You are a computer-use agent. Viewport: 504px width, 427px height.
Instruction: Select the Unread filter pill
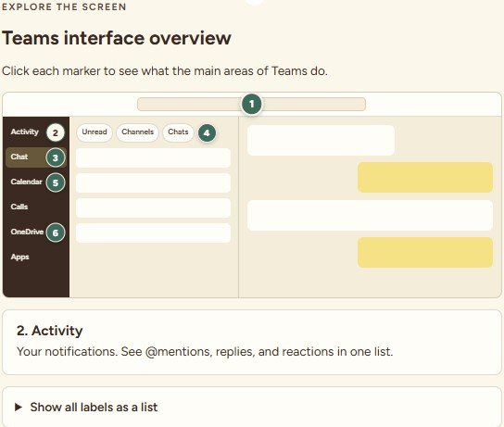coord(94,132)
